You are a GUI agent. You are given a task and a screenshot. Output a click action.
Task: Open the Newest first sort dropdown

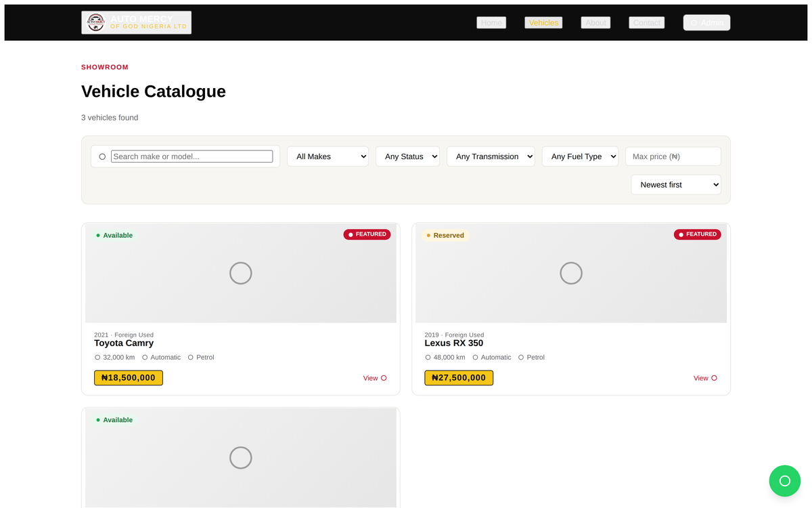(676, 185)
